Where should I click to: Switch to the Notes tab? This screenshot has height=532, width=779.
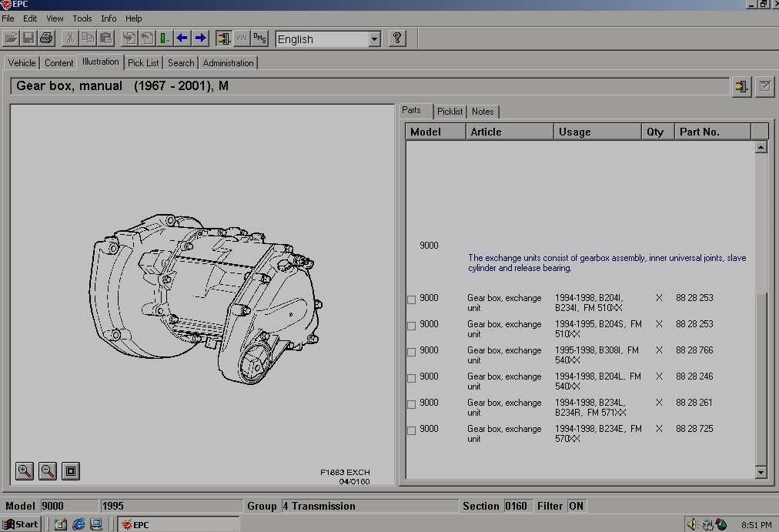pyautogui.click(x=483, y=112)
